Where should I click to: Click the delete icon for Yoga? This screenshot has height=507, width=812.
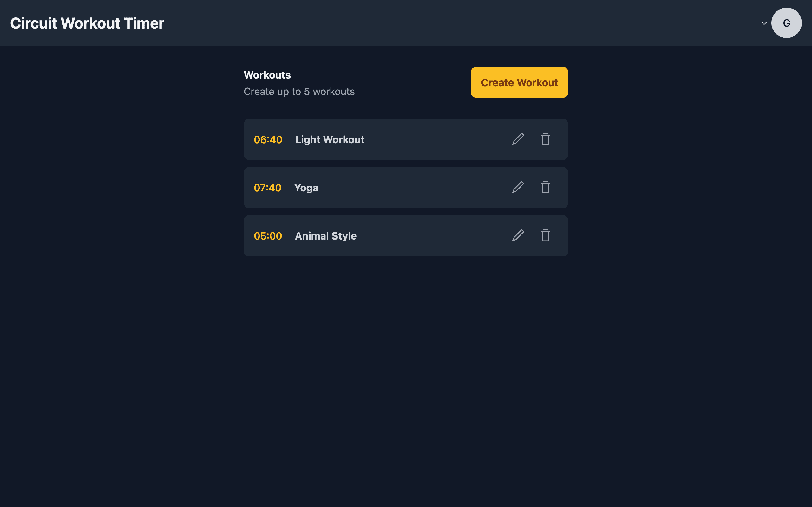544,187
